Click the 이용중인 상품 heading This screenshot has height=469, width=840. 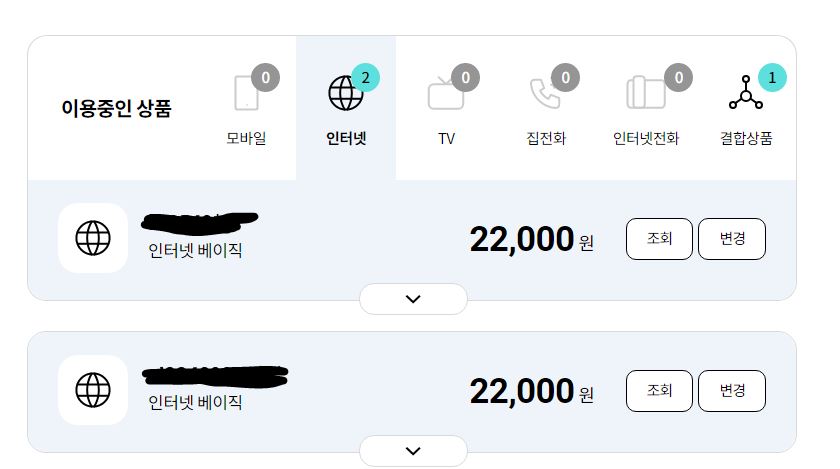(x=116, y=109)
